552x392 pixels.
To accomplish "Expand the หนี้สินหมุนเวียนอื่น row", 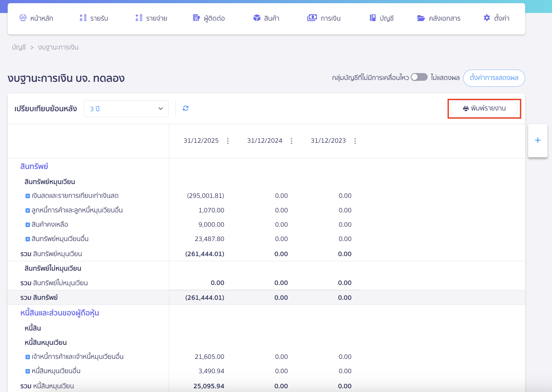I will point(28,371).
